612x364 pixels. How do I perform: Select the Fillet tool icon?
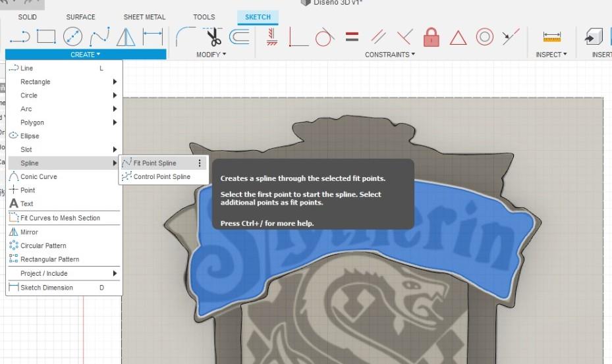(185, 37)
